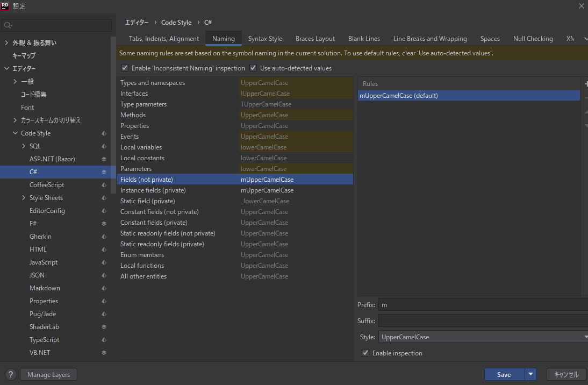Click into the Prefix input field
The width and height of the screenshot is (588, 385).
click(482, 305)
